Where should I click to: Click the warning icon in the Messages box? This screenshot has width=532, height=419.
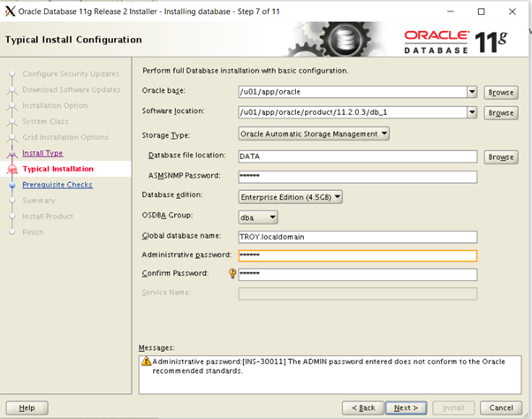pos(146,362)
